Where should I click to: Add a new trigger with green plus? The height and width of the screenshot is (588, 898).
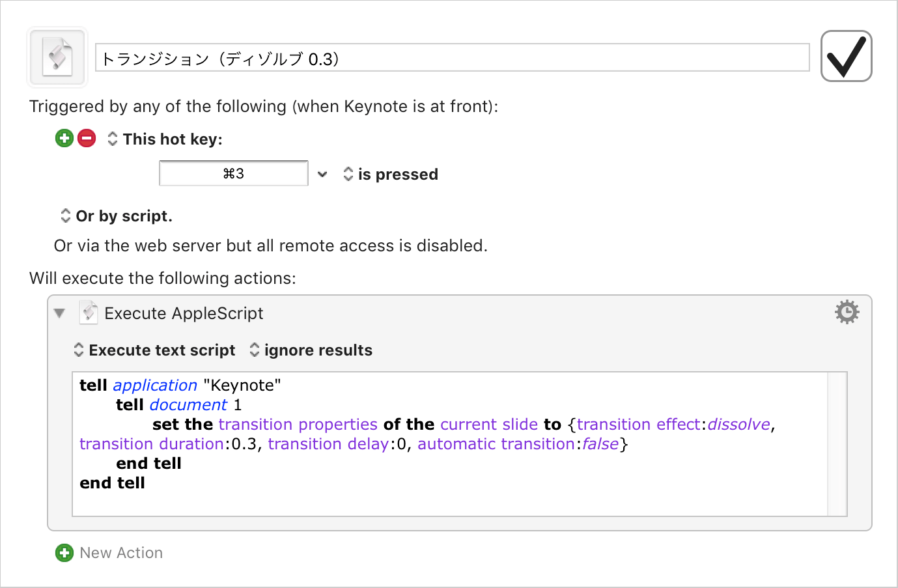click(x=64, y=138)
